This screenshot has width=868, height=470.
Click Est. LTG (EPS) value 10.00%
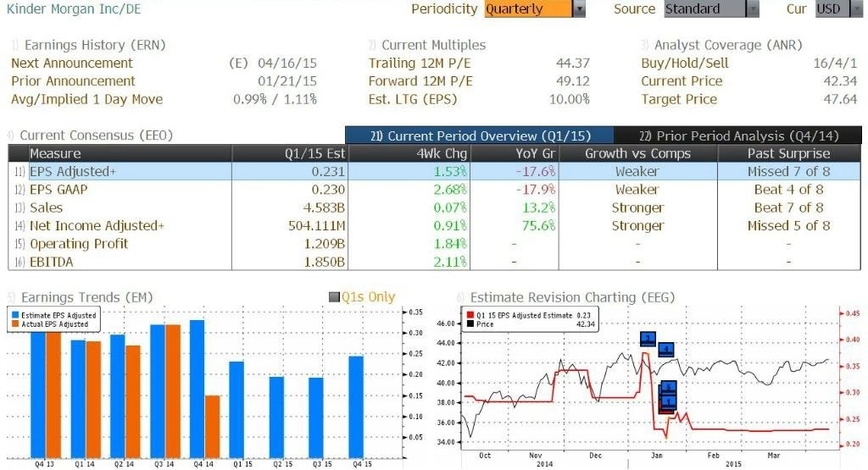[x=569, y=100]
